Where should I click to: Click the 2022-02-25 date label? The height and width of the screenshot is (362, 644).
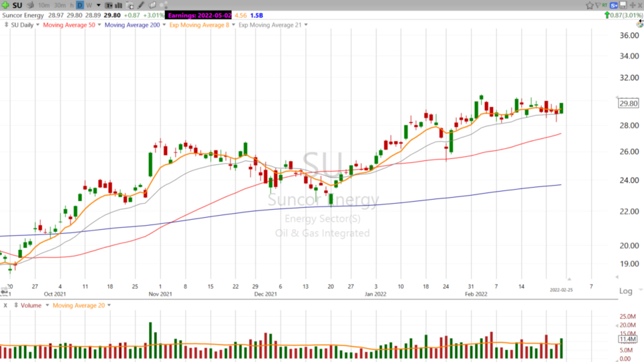561,290
